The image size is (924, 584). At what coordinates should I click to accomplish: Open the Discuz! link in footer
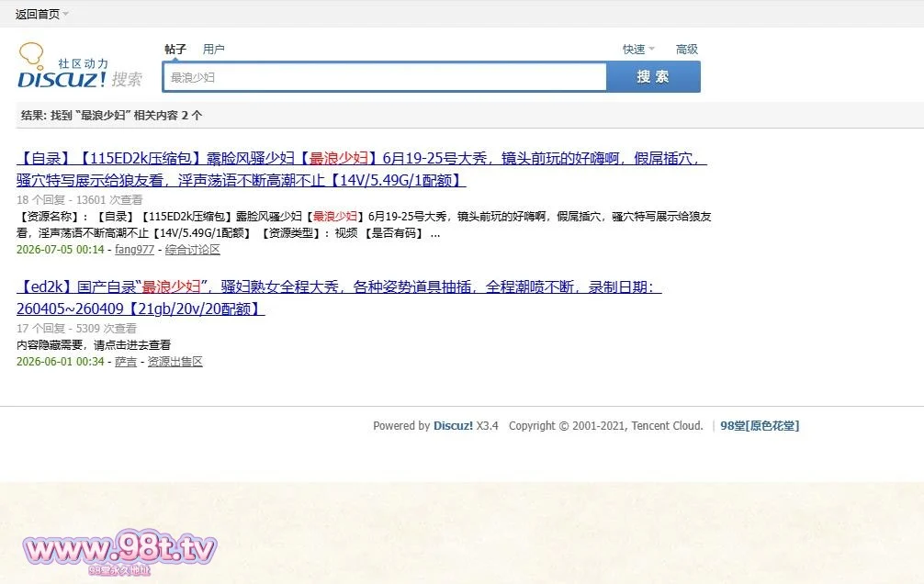pyautogui.click(x=453, y=425)
